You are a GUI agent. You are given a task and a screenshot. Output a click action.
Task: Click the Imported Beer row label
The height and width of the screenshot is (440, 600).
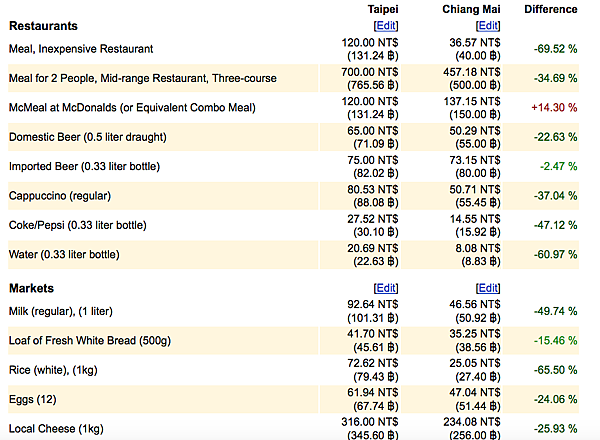pyautogui.click(x=84, y=166)
